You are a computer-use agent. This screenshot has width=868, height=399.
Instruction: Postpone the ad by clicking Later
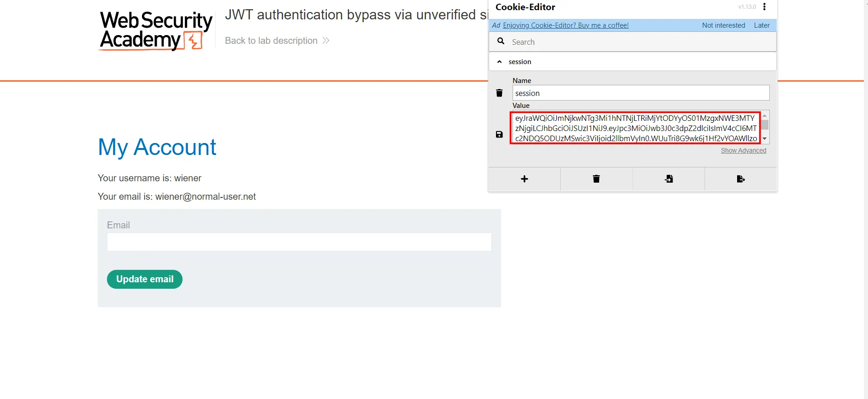click(762, 25)
